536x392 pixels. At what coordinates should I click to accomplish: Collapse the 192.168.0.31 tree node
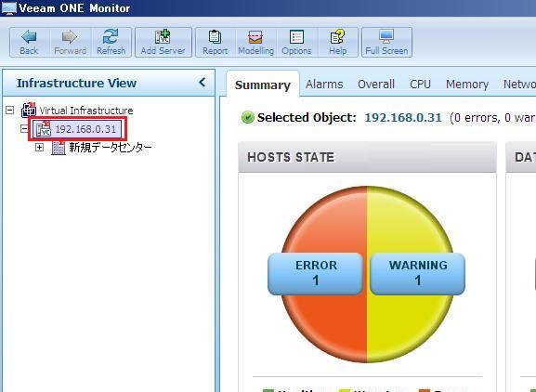24,129
